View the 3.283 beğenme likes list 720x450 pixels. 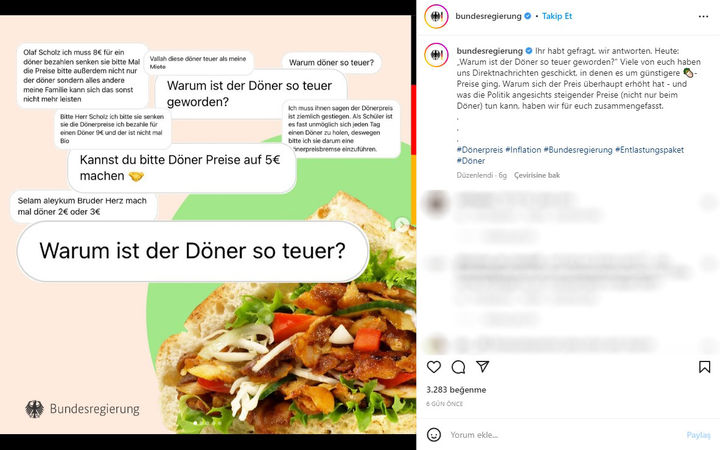tap(456, 389)
